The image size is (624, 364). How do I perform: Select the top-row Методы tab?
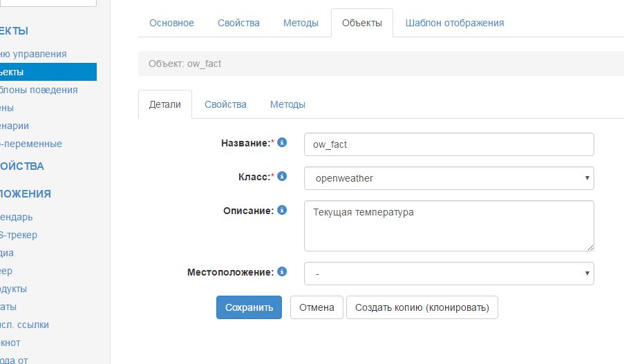click(301, 23)
